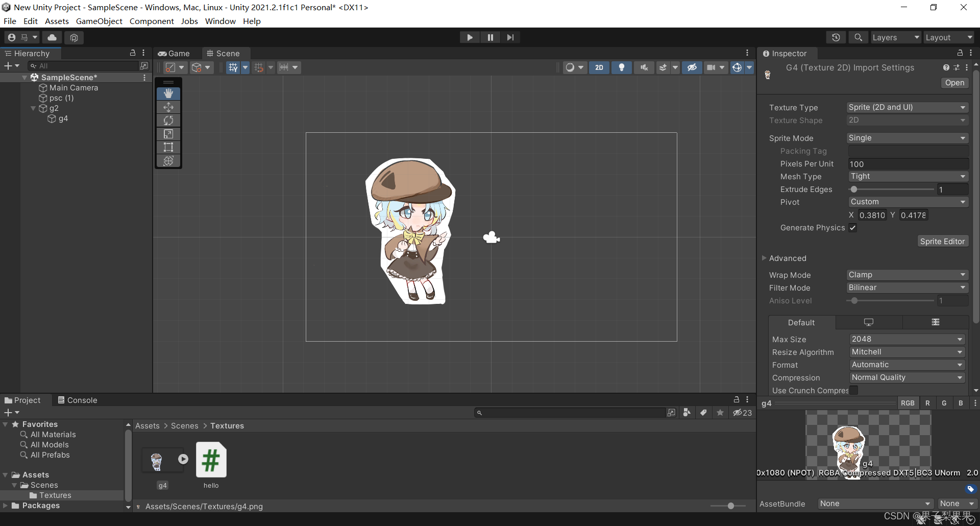Show only the R channel preview
980x526 pixels.
tap(927, 403)
